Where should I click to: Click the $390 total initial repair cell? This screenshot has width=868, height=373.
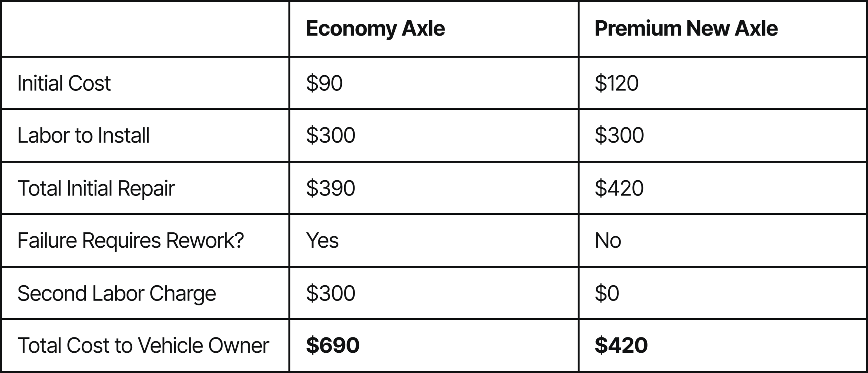coord(331,188)
